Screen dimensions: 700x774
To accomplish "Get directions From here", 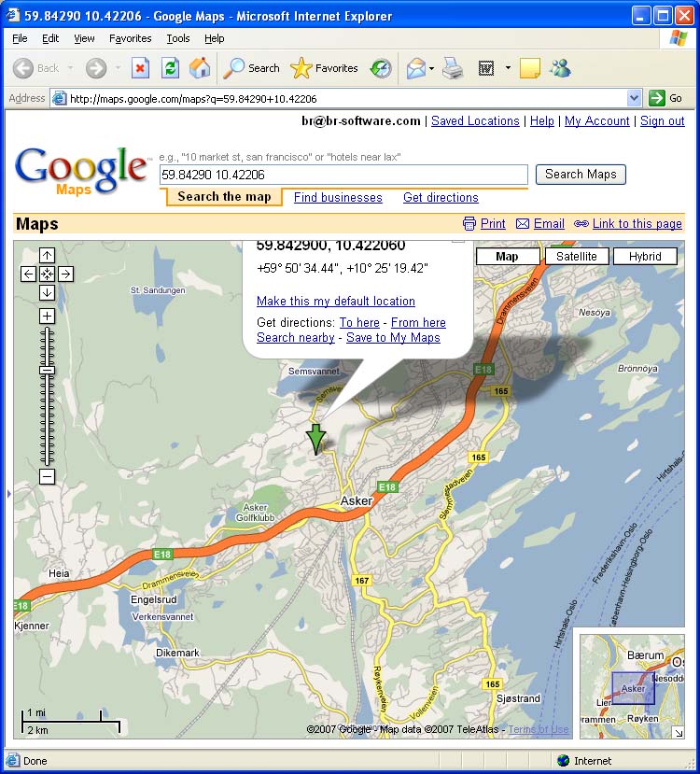I will pyautogui.click(x=418, y=322).
